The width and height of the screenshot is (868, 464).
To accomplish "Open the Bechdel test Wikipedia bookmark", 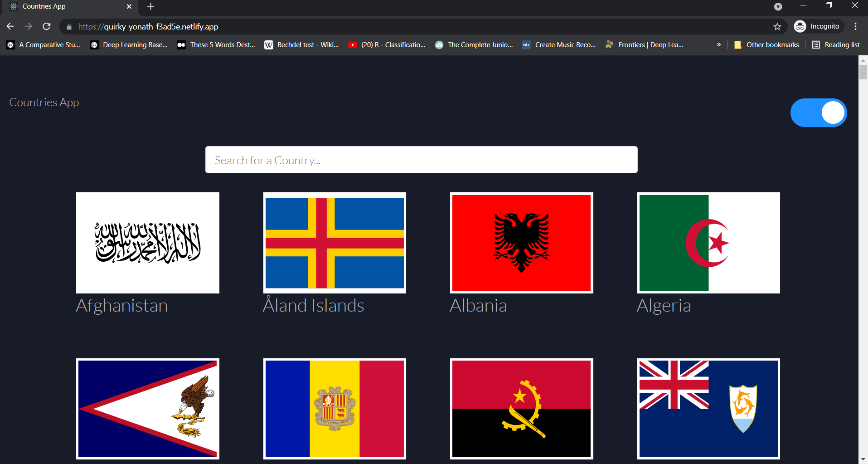I will 301,44.
